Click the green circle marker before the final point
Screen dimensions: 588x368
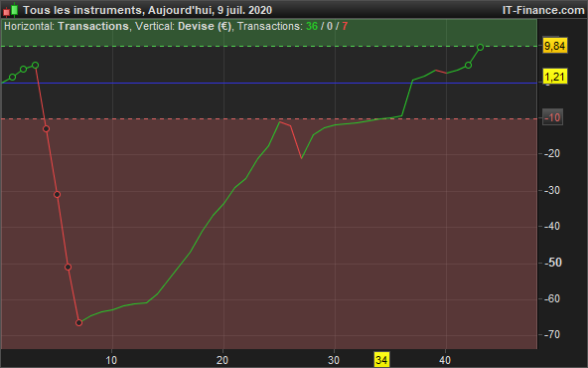[468, 66]
